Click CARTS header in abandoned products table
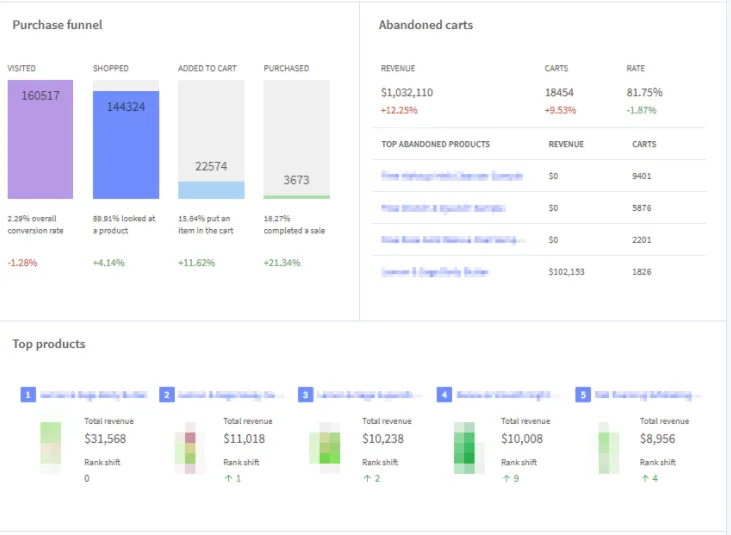Image resolution: width=731 pixels, height=535 pixels. (644, 144)
